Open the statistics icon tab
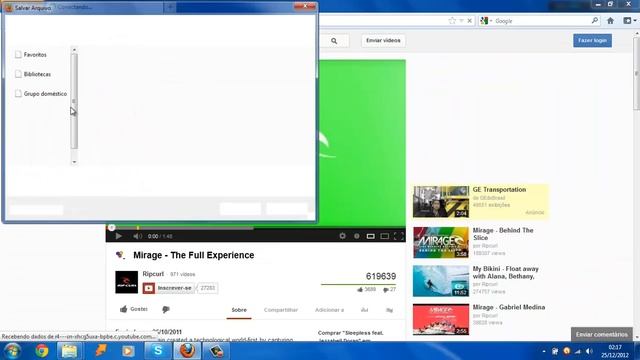Viewport: 640px width, 360px height. point(364,310)
